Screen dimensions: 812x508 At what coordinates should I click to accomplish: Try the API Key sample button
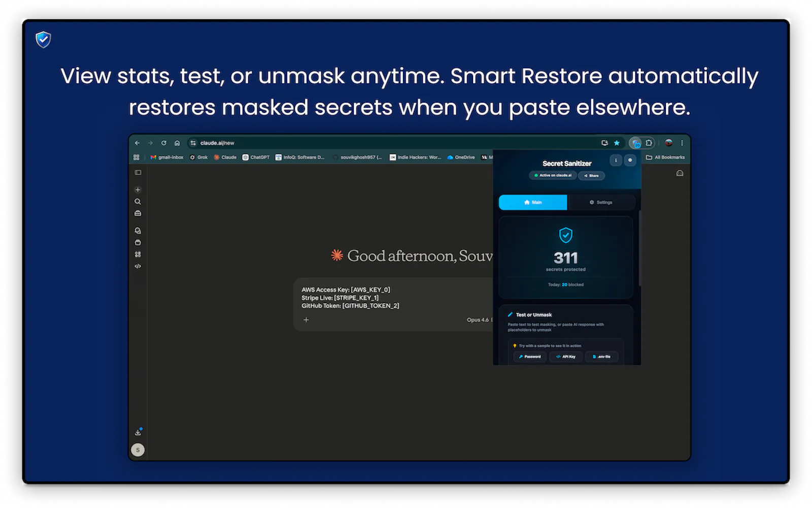tap(566, 357)
